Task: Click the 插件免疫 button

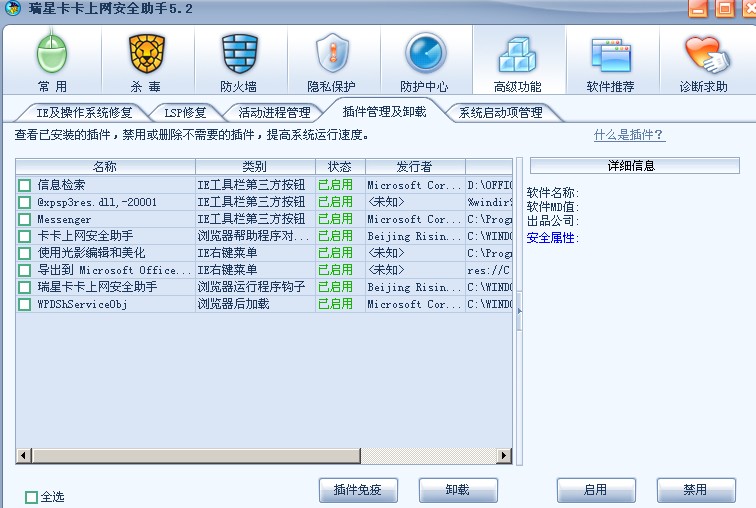Action: [358, 490]
